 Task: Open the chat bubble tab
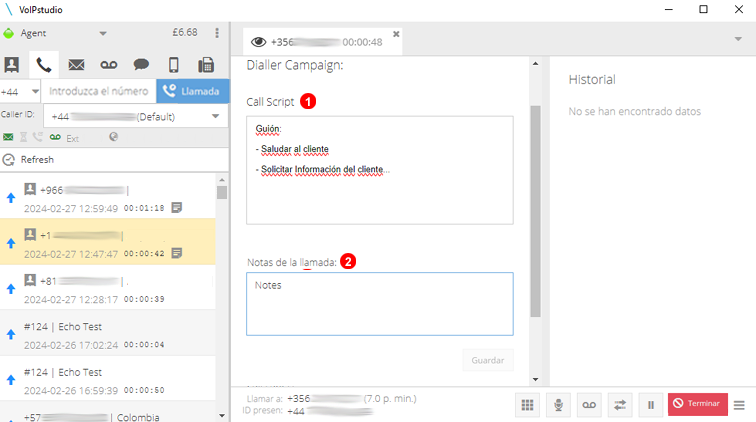(141, 65)
